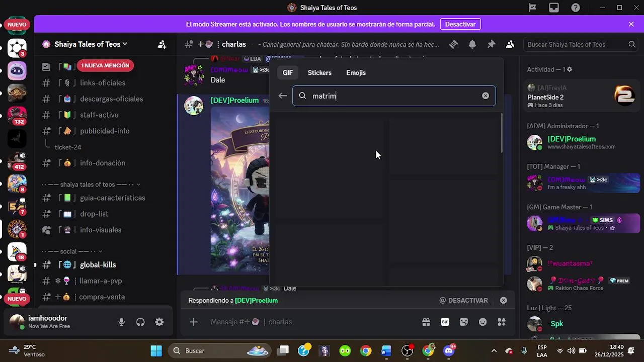The image size is (644, 362).
Task: Switch to the Emojis tab
Action: coord(356,73)
